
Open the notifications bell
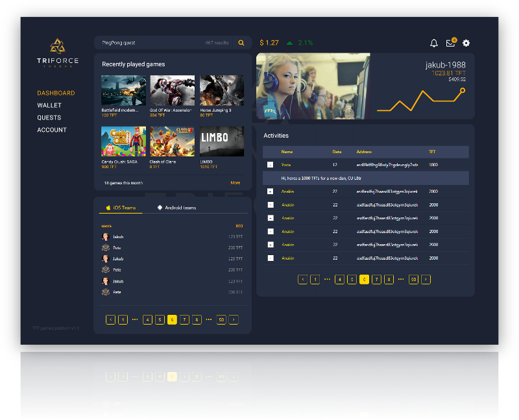click(x=434, y=43)
